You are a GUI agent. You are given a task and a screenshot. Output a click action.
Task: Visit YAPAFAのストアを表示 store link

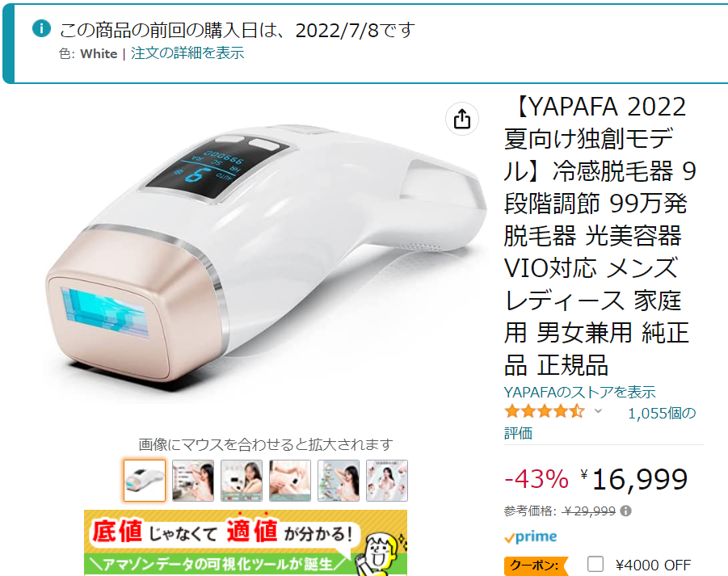(x=579, y=392)
